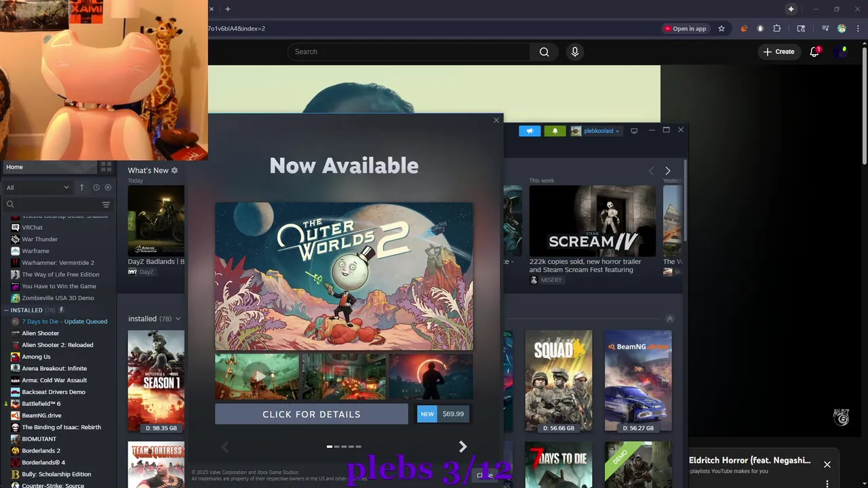The image size is (868, 488).
Task: Click the CLICK FOR DETAILS button
Action: 311,414
